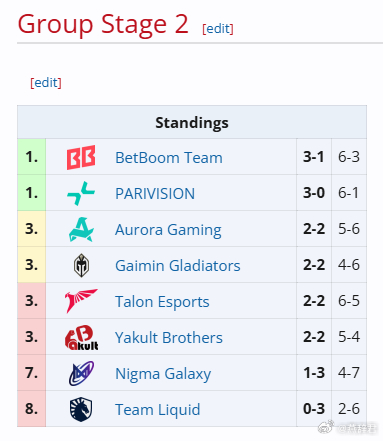The width and height of the screenshot is (383, 441).
Task: Click the Talon Esports red bird logo
Action: (x=81, y=301)
